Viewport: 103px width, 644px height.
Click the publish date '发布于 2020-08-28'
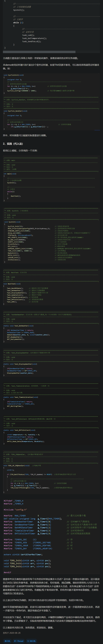coord(12,633)
